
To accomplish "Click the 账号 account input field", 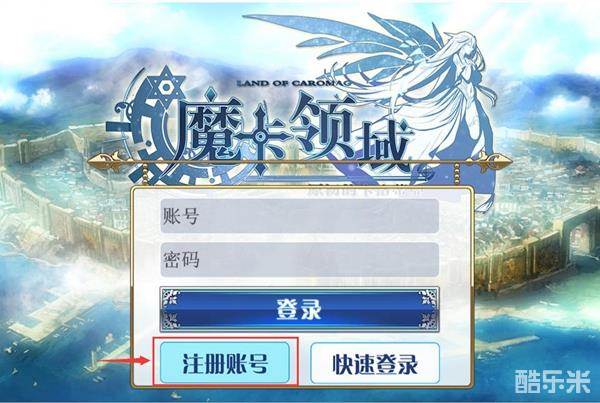I will click(x=299, y=216).
